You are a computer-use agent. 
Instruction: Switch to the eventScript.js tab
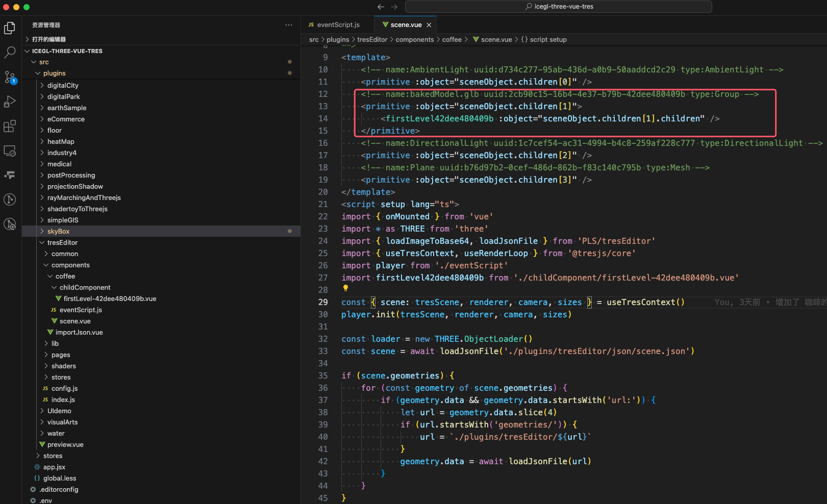(338, 25)
